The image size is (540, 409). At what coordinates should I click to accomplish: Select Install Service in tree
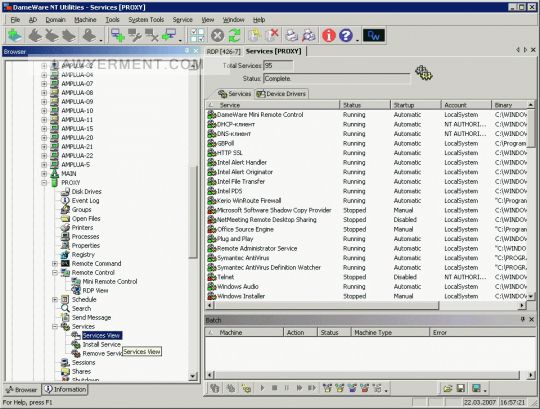[x=102, y=344]
